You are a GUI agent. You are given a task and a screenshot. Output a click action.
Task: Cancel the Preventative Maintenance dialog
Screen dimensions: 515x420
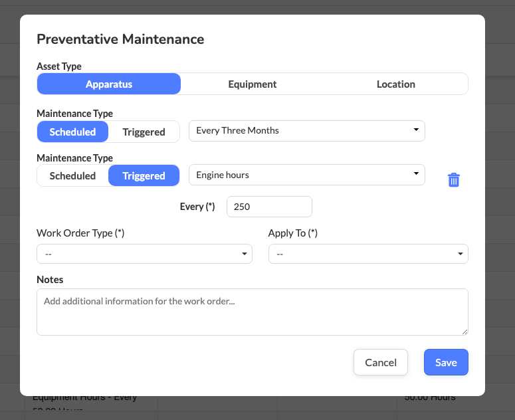tap(381, 362)
